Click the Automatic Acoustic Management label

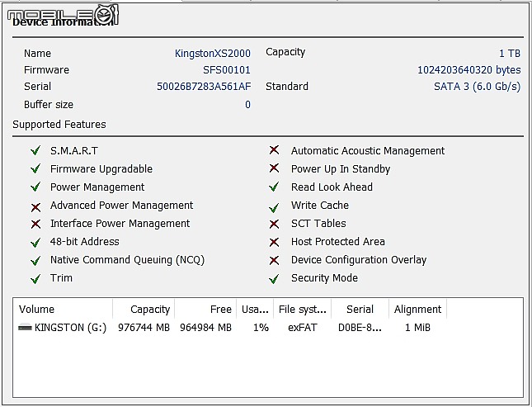pyautogui.click(x=368, y=150)
